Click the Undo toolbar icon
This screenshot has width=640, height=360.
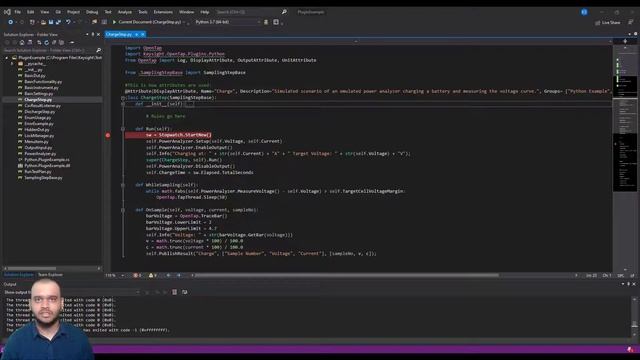(x=68, y=22)
